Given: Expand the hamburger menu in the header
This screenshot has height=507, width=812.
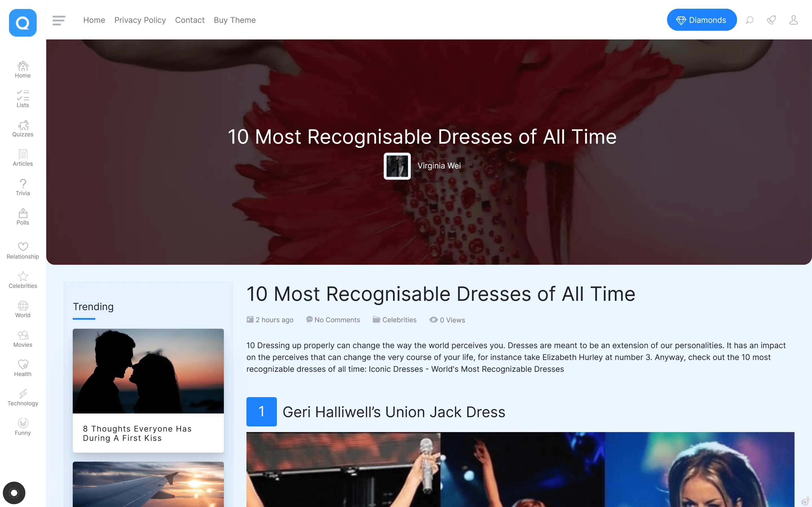Looking at the screenshot, I should [59, 20].
